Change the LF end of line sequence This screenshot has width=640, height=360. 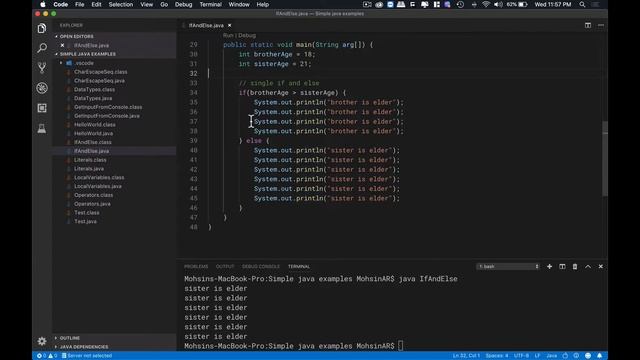[x=538, y=356]
